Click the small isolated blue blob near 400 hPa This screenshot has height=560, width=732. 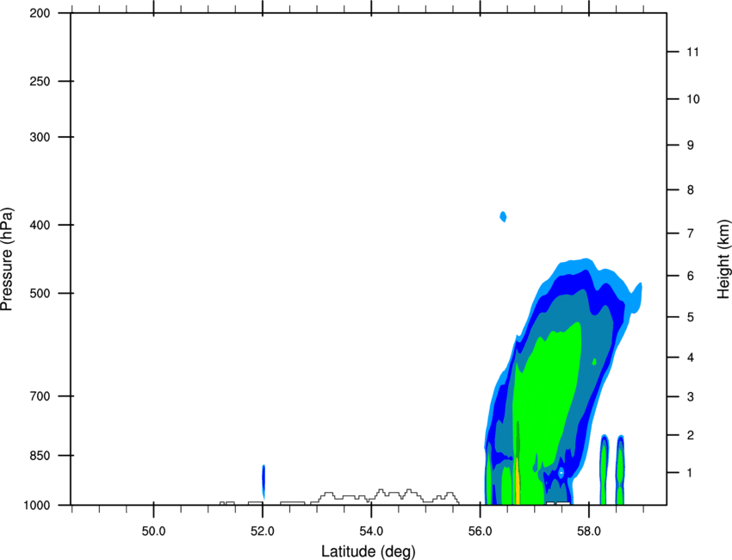pyautogui.click(x=503, y=216)
